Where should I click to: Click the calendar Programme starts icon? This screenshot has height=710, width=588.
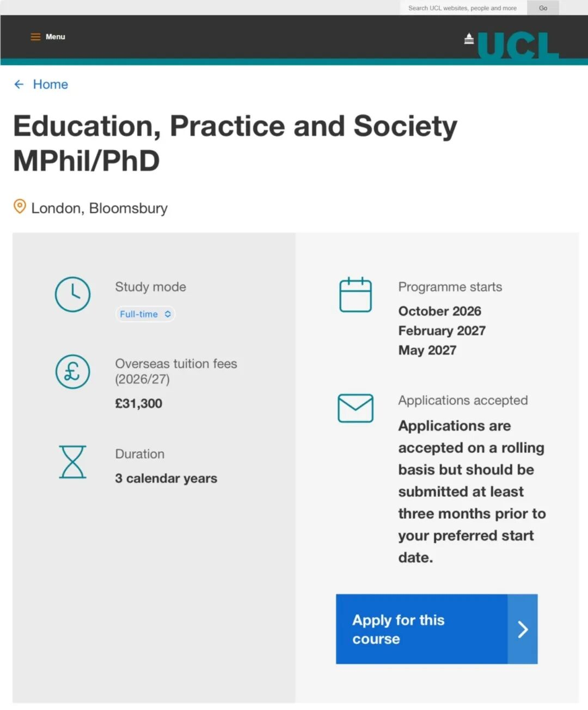tap(356, 295)
